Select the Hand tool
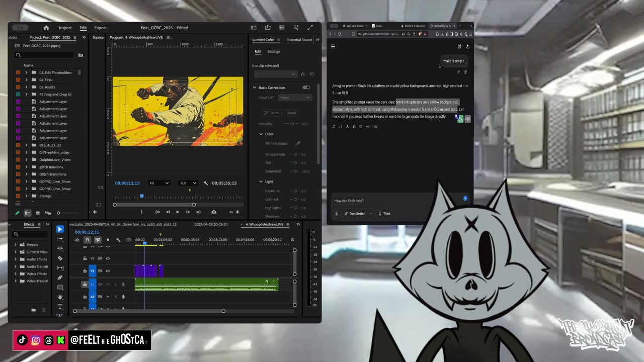This screenshot has width=644, height=362. [60, 297]
